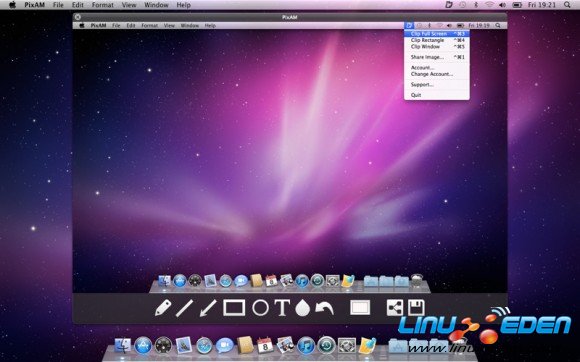The image size is (580, 362).
Task: Open Address Book in the bottom Dock
Action: 245,345
